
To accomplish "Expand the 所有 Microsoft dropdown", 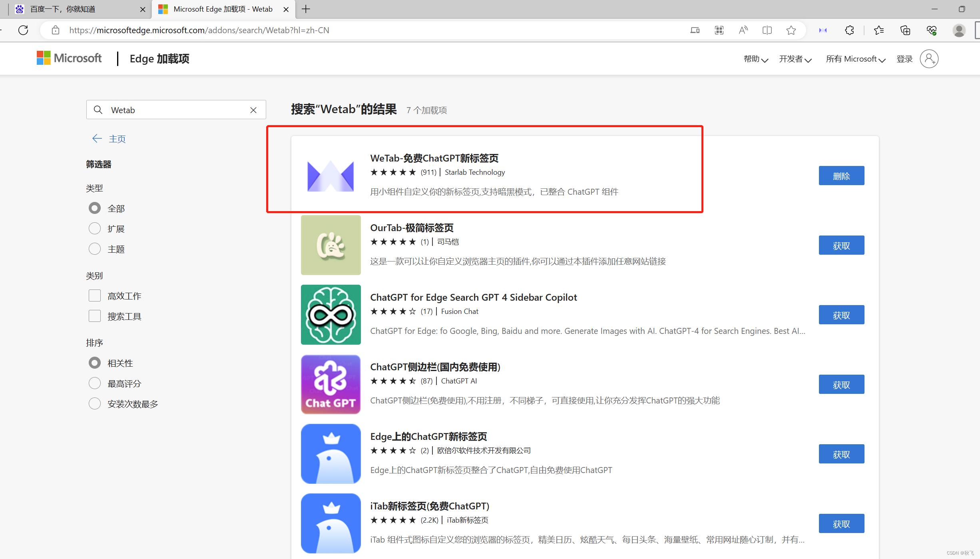I will point(856,59).
